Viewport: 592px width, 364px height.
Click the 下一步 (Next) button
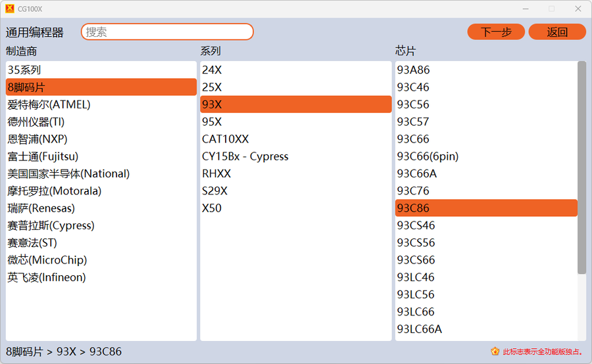click(x=495, y=32)
